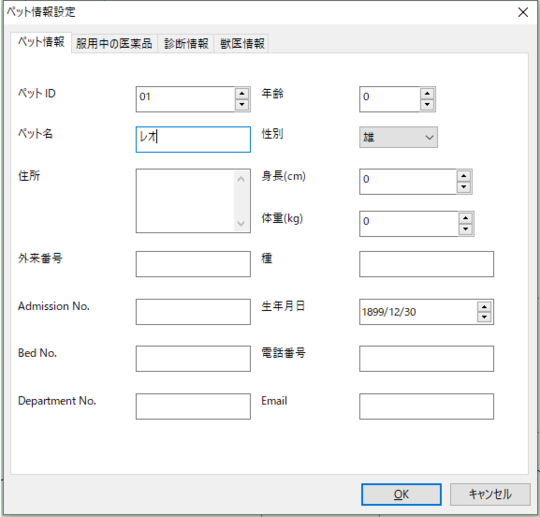
Task: Increase 身長(cm) value with up arrow
Action: (464, 176)
